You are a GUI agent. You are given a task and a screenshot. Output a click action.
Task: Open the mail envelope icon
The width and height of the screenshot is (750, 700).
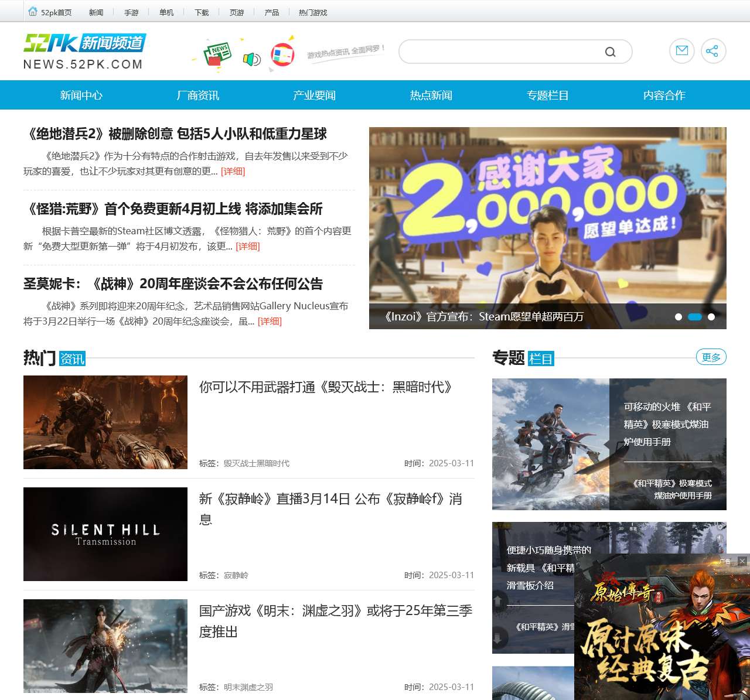tap(682, 51)
